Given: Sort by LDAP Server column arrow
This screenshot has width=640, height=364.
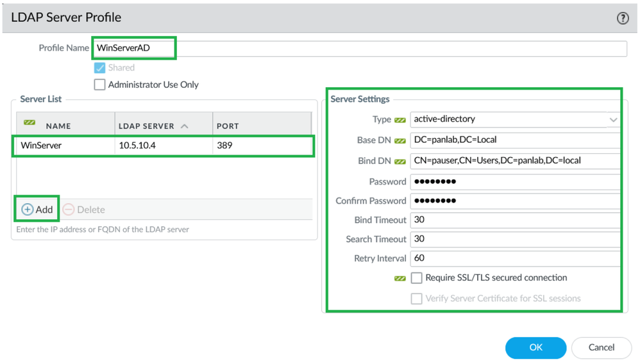Looking at the screenshot, I should (x=185, y=126).
